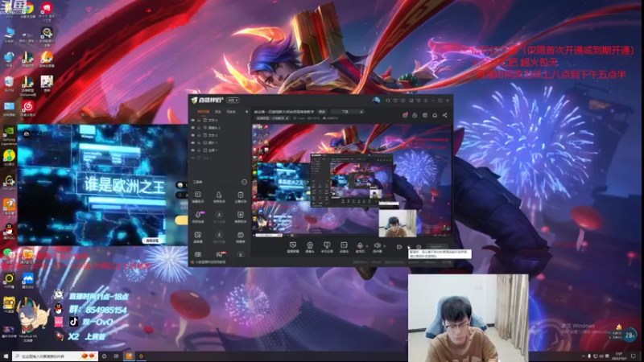
Task: Open Windows notification center
Action: pos(634,356)
